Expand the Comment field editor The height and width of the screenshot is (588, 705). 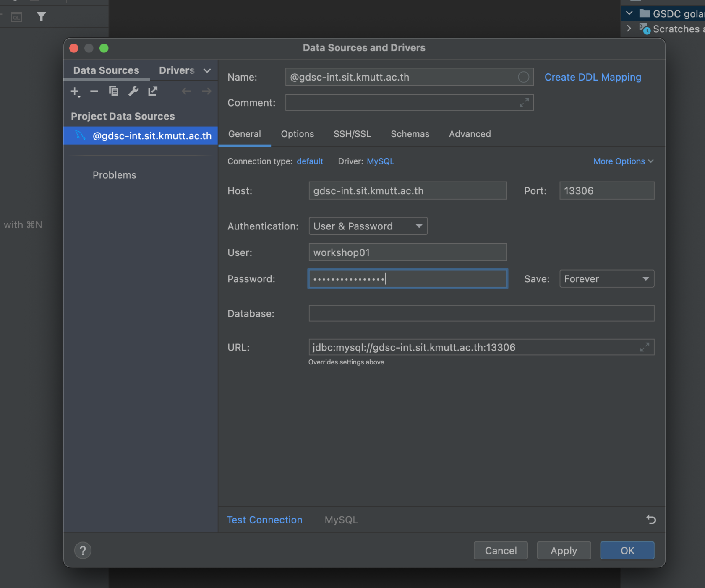pos(524,102)
